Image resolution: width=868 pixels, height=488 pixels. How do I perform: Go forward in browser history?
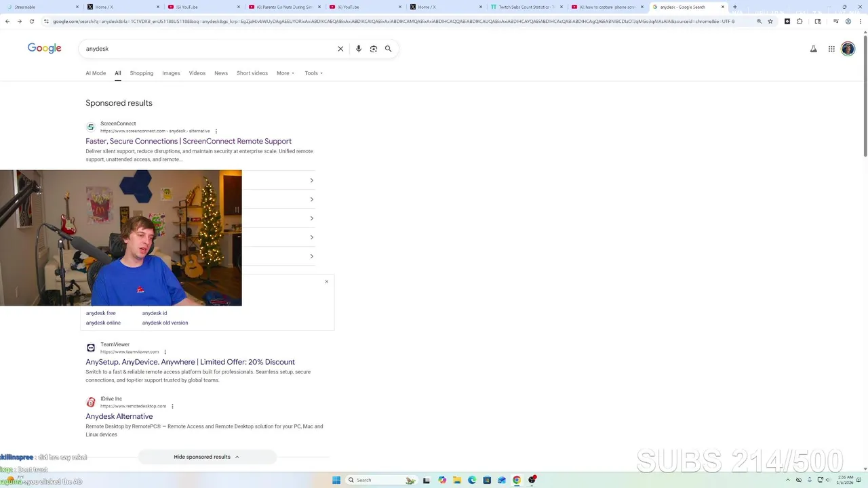pyautogui.click(x=20, y=21)
